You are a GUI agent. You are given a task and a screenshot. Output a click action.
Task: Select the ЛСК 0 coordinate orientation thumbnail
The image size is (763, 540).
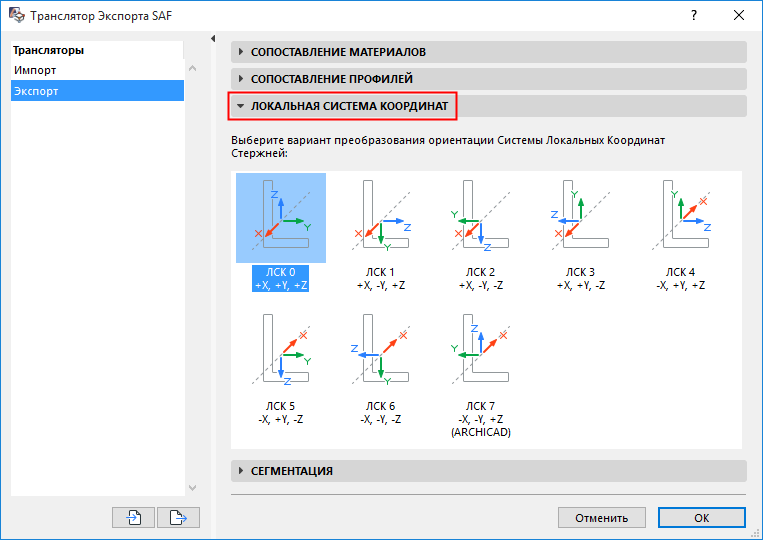(x=281, y=217)
